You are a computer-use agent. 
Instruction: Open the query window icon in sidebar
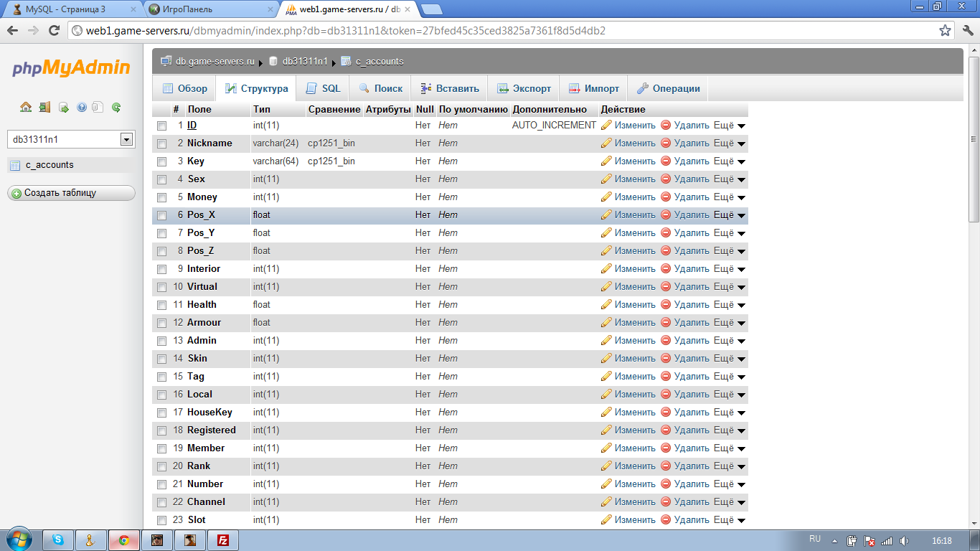pyautogui.click(x=63, y=108)
